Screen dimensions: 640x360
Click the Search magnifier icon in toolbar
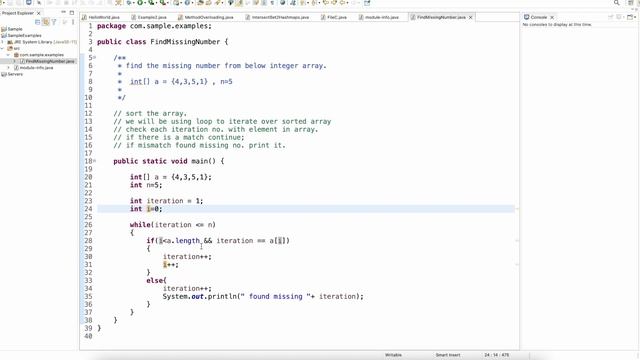616,3
